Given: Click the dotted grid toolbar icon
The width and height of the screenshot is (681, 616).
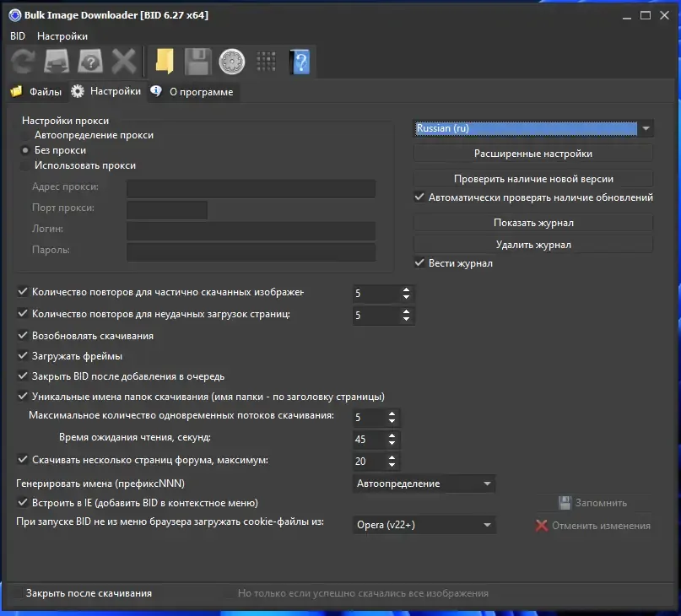Looking at the screenshot, I should 266,62.
